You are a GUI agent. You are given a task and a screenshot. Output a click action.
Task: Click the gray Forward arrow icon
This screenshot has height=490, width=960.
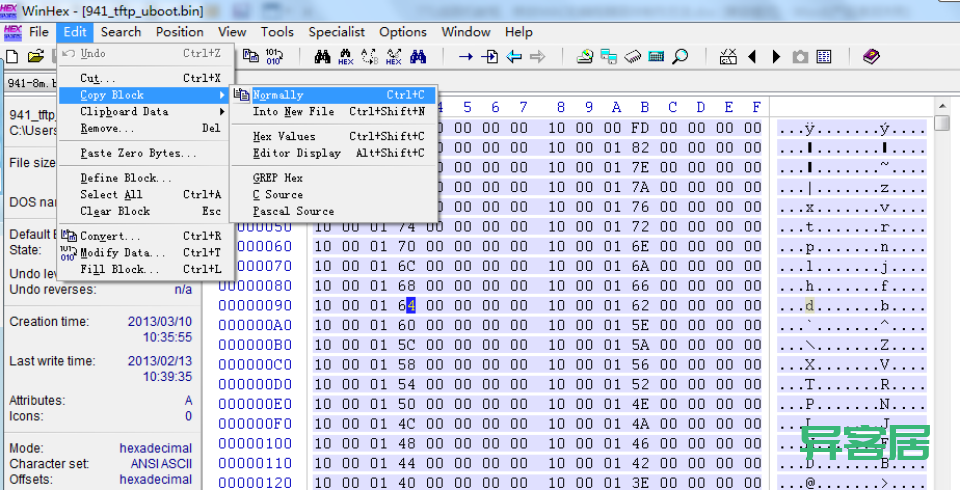click(x=538, y=57)
